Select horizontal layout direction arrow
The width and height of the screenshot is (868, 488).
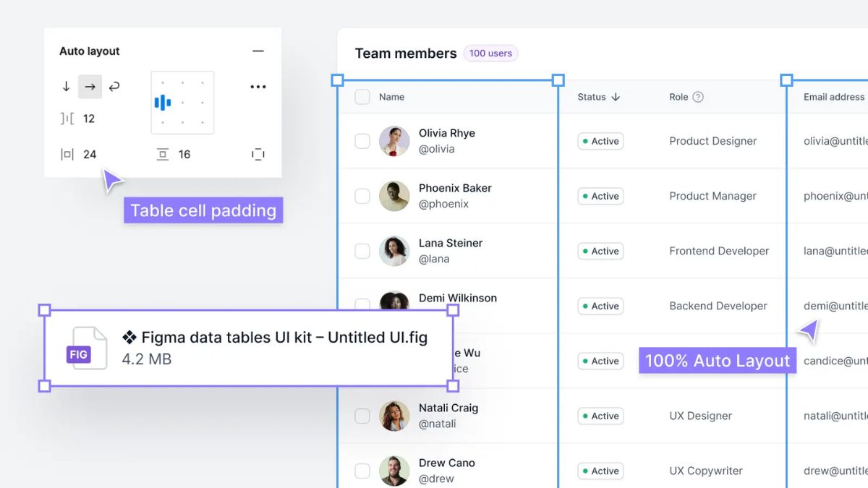[x=90, y=86]
